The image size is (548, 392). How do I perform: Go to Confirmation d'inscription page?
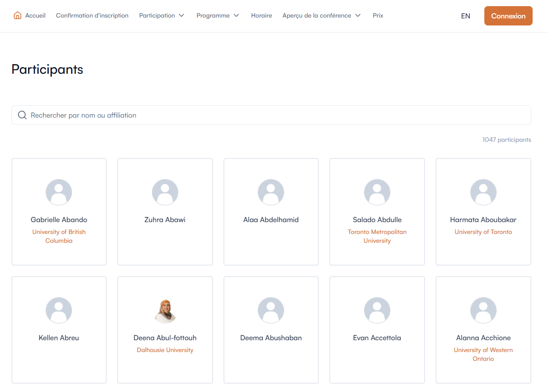pos(92,15)
